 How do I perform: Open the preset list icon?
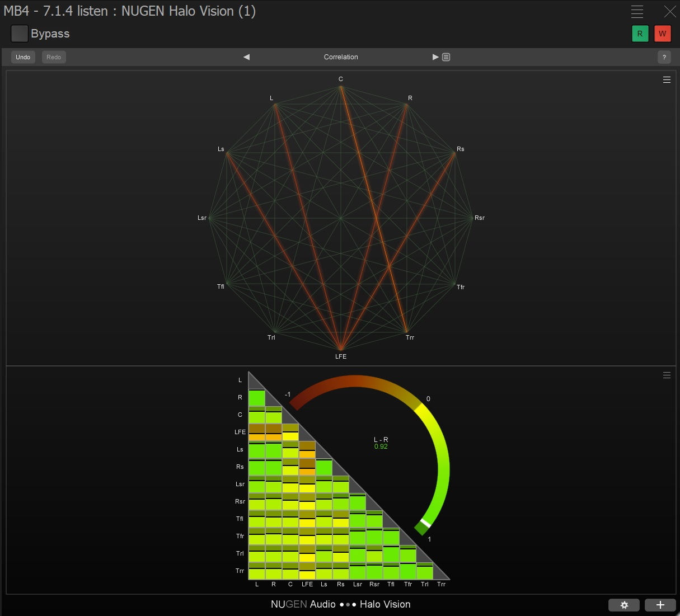(446, 57)
